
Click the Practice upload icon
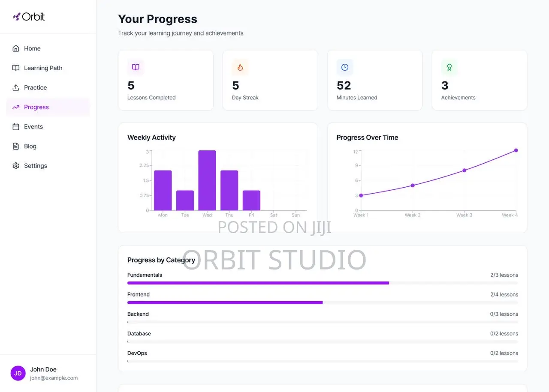coord(16,87)
